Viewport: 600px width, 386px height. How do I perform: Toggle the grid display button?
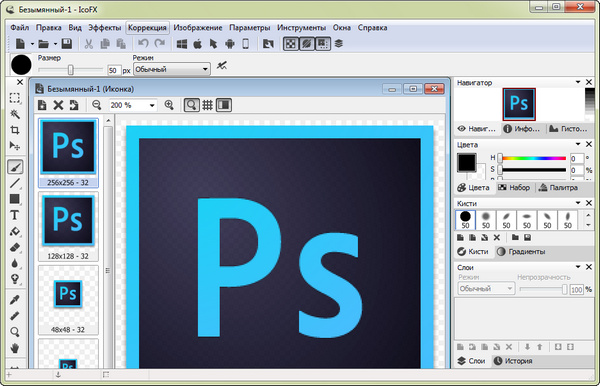(207, 105)
